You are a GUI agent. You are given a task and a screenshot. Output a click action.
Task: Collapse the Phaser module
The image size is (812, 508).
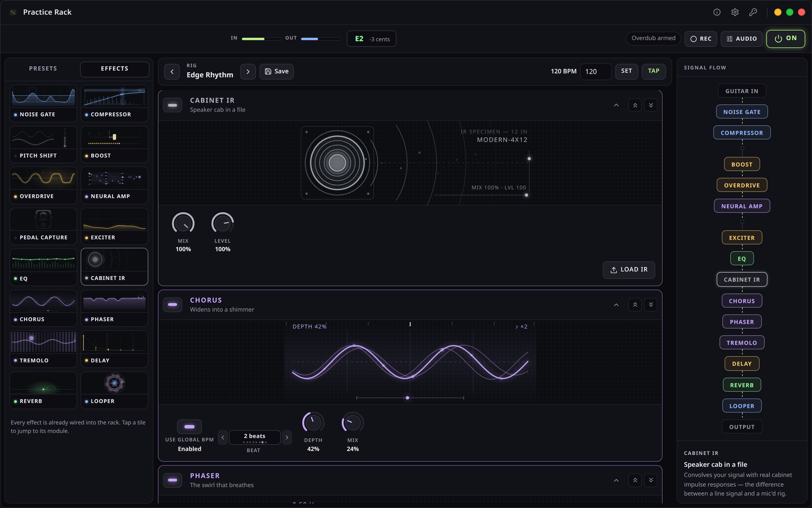[x=616, y=480]
